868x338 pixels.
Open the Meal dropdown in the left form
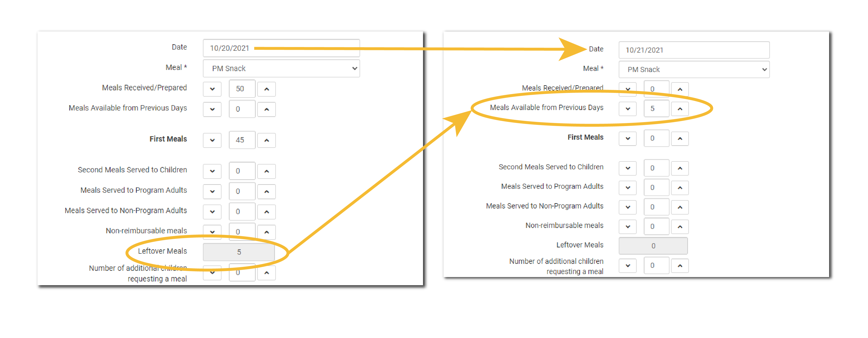[x=281, y=69]
